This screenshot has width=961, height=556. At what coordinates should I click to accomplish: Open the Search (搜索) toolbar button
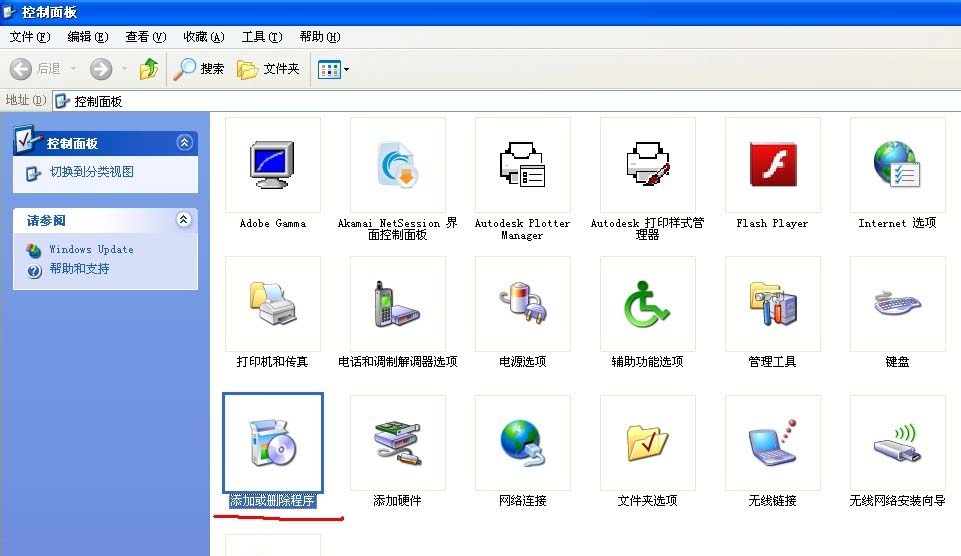tap(199, 69)
